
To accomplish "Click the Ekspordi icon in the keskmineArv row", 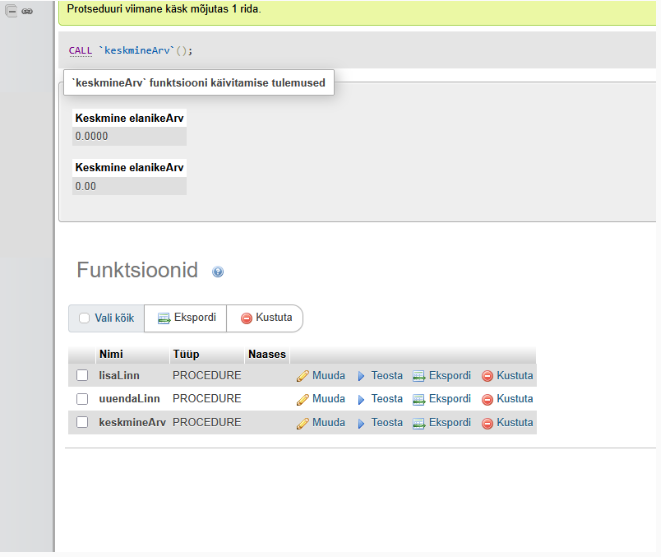I will [419, 423].
